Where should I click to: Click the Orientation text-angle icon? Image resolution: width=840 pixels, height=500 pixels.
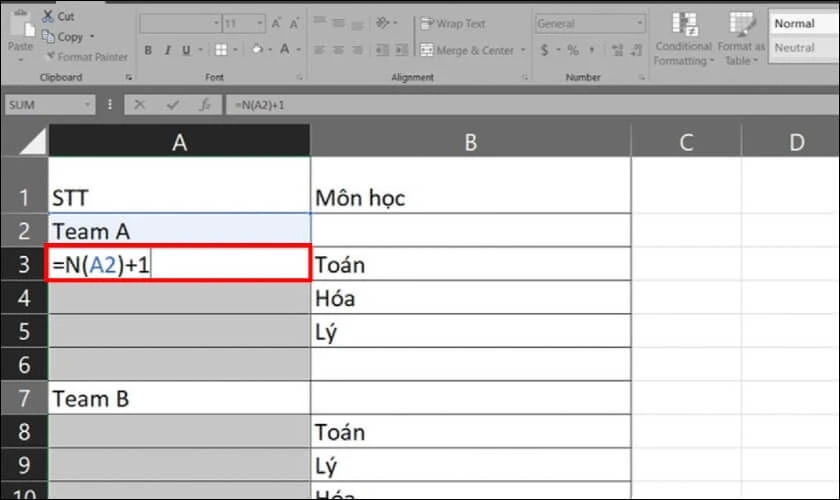coord(382,23)
